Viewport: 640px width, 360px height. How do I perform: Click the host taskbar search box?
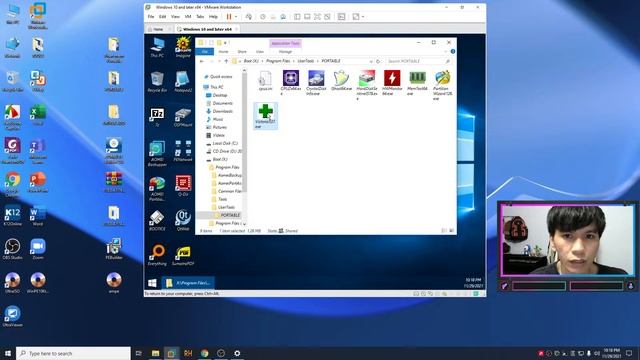73,353
